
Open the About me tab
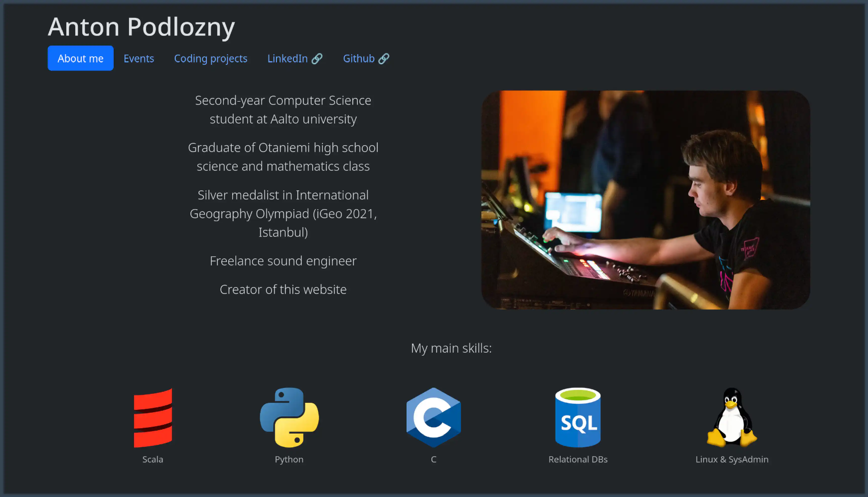pos(81,58)
